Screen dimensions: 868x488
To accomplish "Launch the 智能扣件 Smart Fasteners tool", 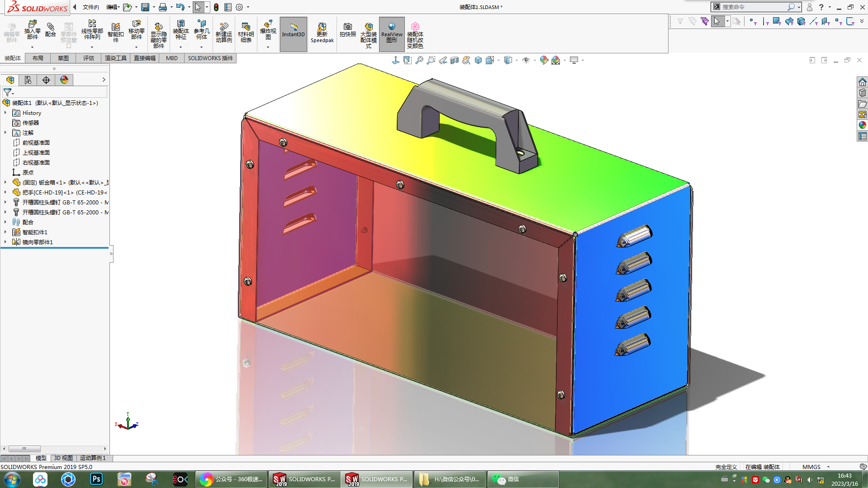I will 115,33.
